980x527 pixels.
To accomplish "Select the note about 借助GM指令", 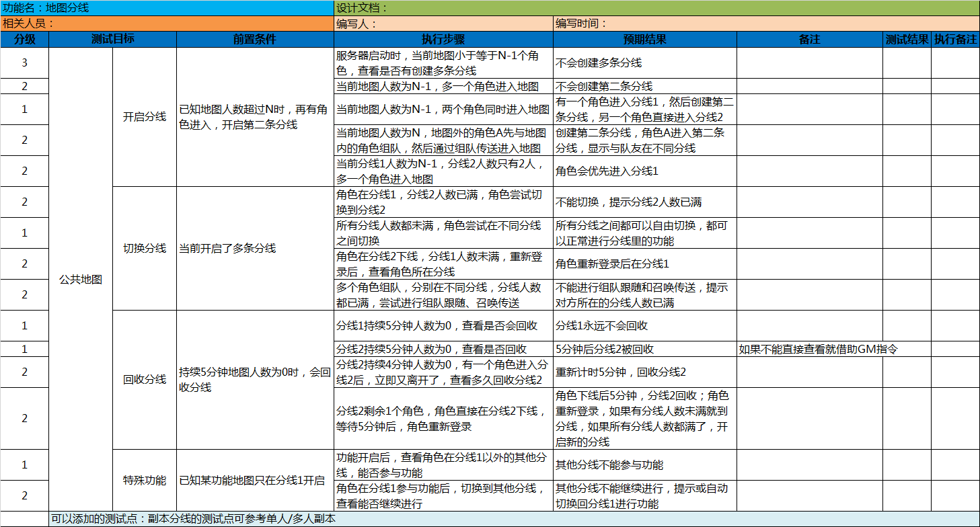I will [x=810, y=349].
